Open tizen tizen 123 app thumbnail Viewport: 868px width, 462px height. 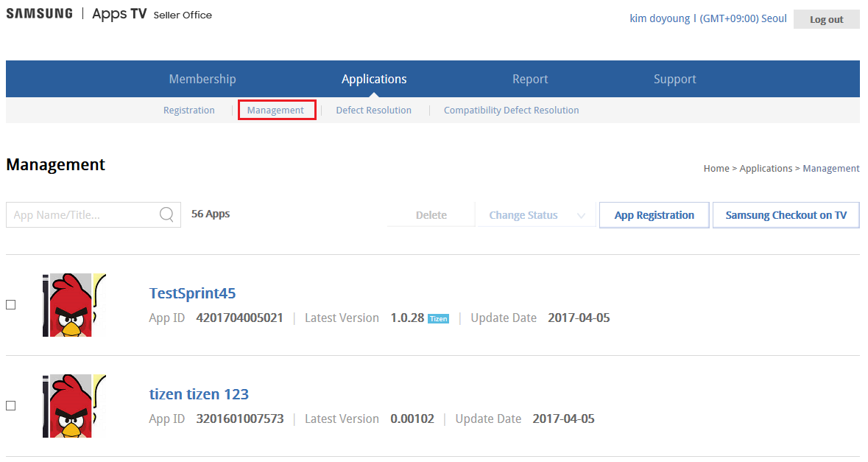click(74, 406)
